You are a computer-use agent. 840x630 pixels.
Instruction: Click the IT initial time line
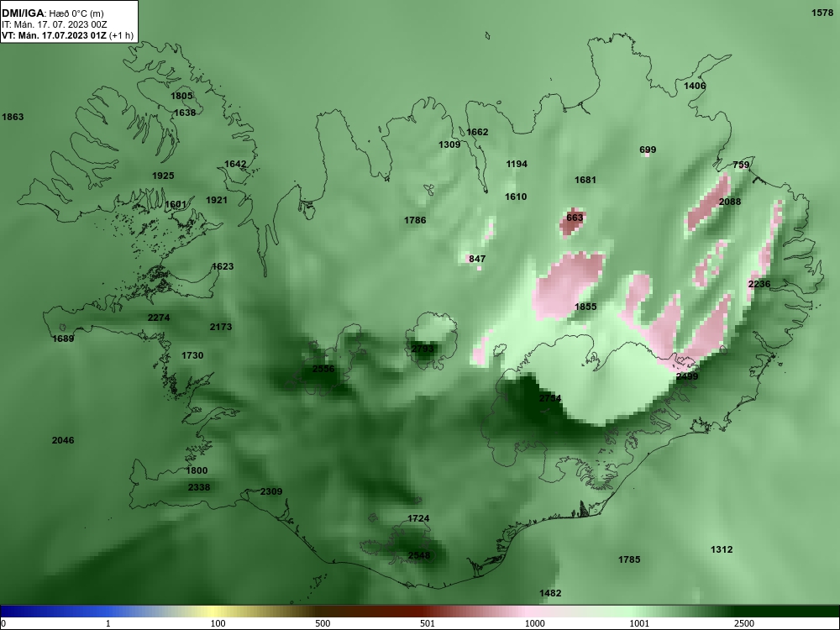[55, 24]
